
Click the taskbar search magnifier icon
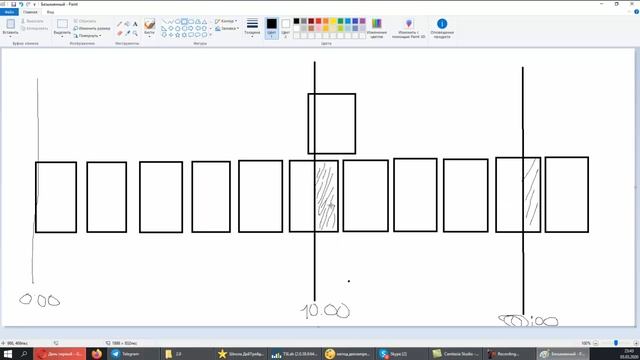[24, 354]
